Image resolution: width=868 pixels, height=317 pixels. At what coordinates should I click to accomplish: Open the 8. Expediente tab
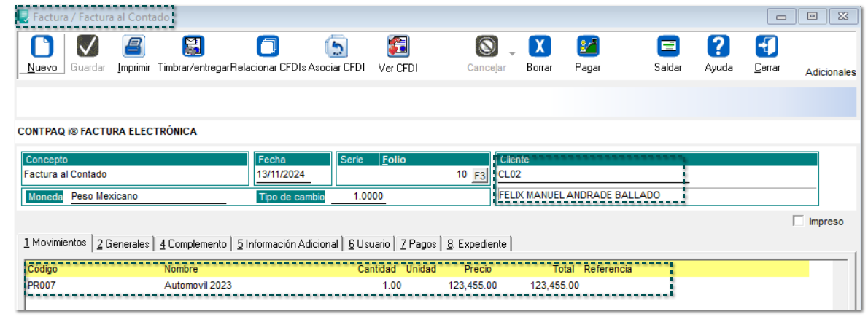click(476, 243)
